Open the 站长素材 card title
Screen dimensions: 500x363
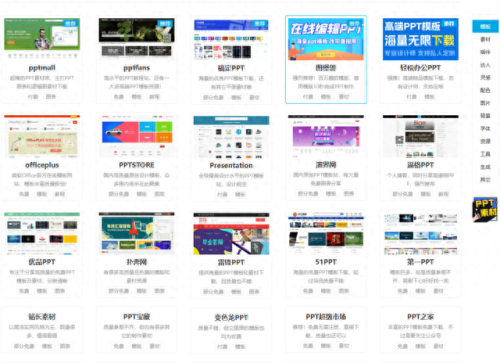click(42, 317)
